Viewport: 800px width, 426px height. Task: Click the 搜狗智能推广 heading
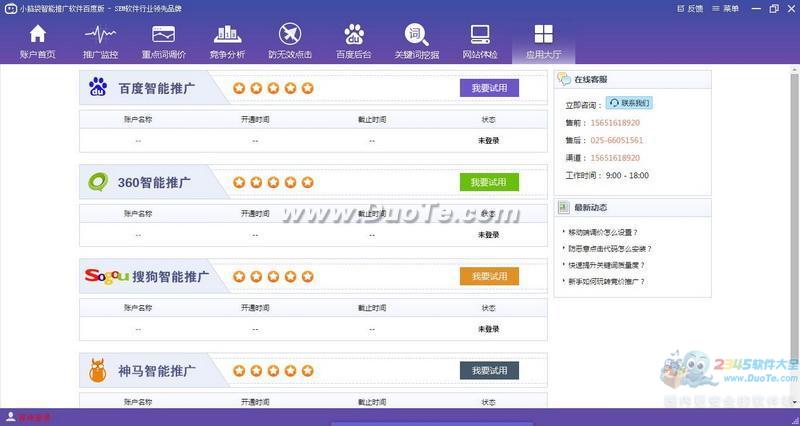(x=170, y=277)
